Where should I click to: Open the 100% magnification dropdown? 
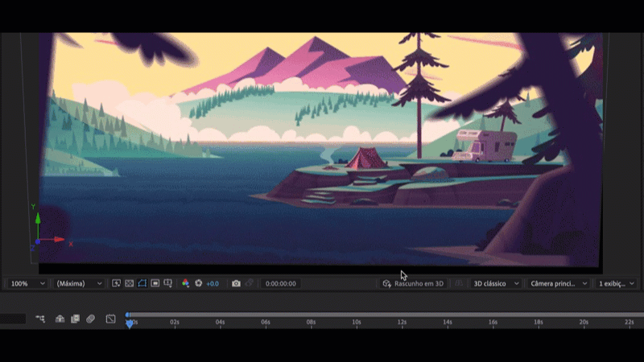(27, 283)
